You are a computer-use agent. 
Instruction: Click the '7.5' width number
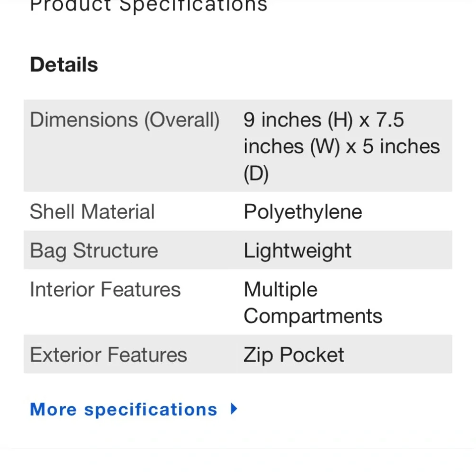pos(390,120)
